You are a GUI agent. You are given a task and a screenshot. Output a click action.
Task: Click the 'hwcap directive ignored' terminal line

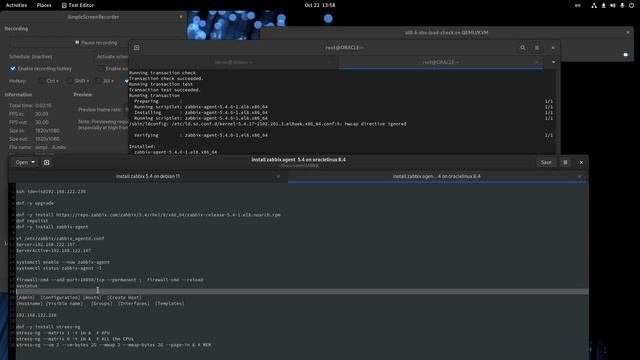pos(268,124)
